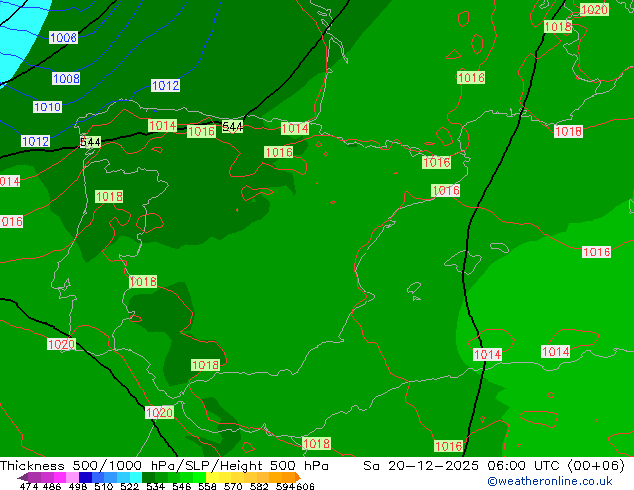Pick the darkest green legend swatch above 534
The image size is (634, 490).
coord(148,477)
